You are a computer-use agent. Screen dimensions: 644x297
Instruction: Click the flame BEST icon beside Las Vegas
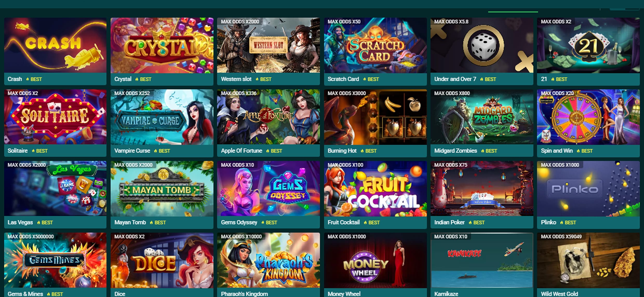point(38,222)
